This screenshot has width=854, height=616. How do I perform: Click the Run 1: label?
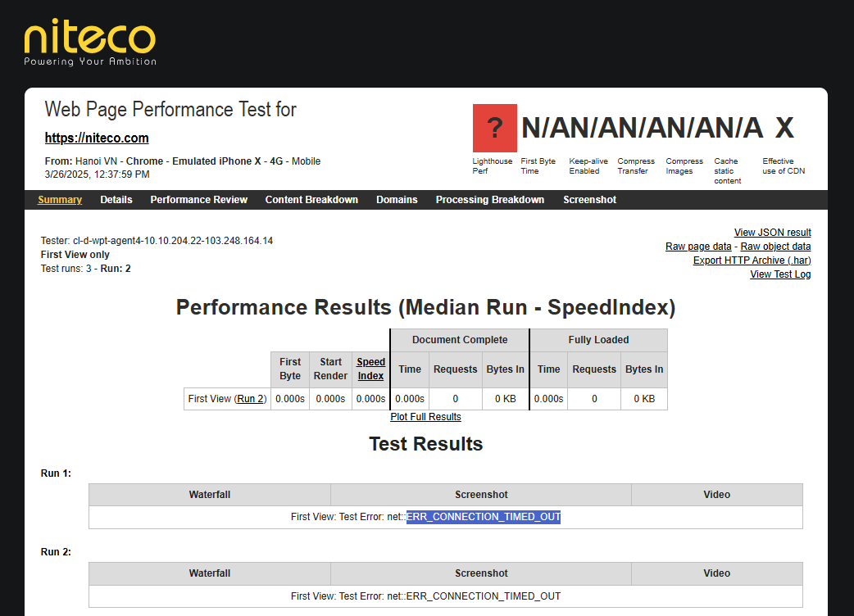tap(56, 473)
